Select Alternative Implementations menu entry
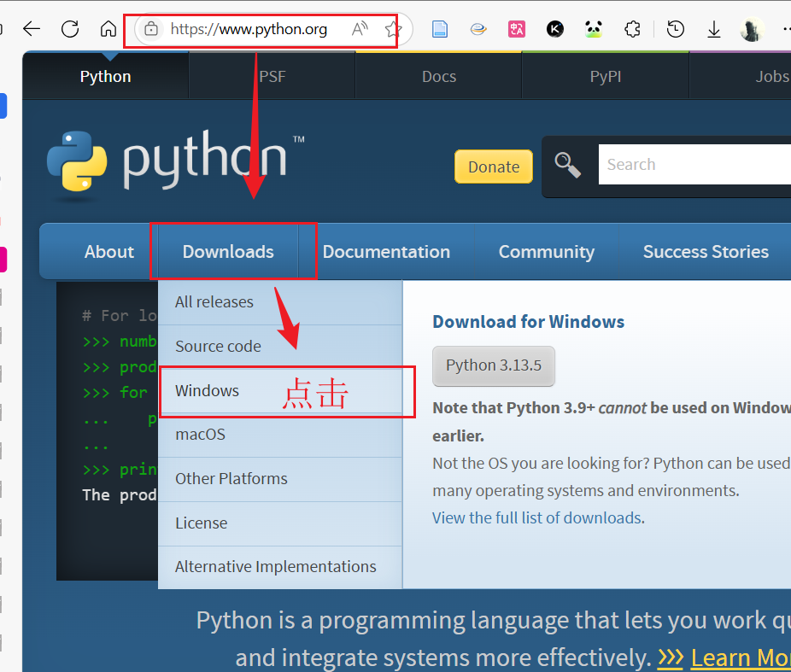This screenshot has width=791, height=672. click(280, 567)
